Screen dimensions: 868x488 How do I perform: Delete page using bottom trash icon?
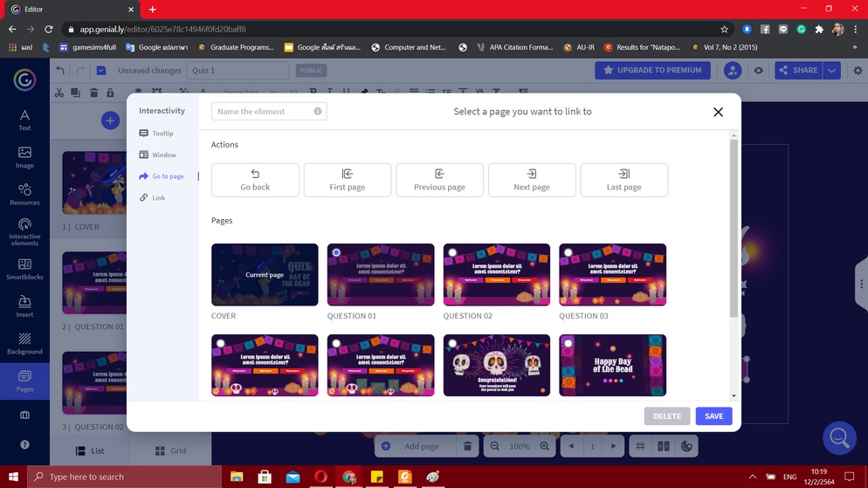click(x=467, y=446)
